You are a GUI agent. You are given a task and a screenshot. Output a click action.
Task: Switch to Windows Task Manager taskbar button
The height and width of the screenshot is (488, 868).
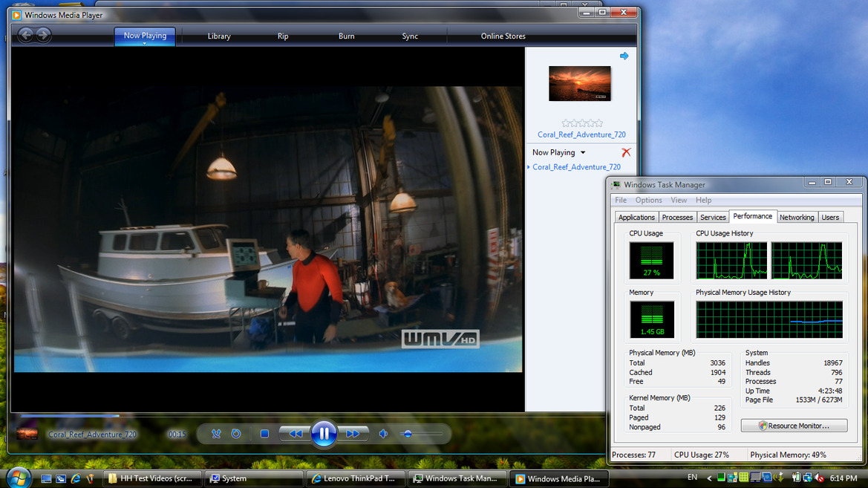tap(457, 478)
